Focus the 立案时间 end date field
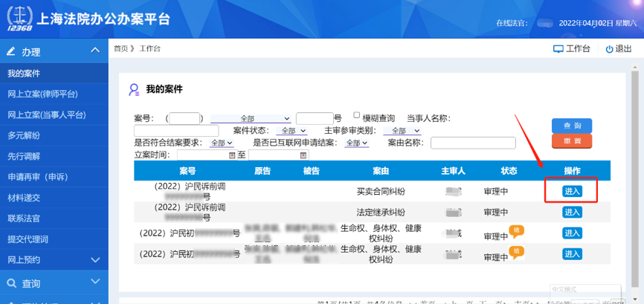The width and height of the screenshot is (644, 304). pos(278,155)
